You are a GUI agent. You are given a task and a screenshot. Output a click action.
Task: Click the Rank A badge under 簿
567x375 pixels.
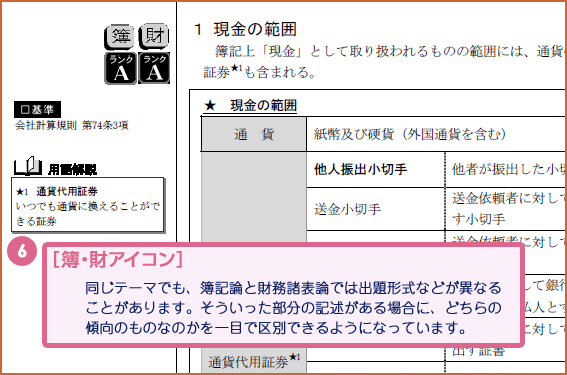[120, 68]
